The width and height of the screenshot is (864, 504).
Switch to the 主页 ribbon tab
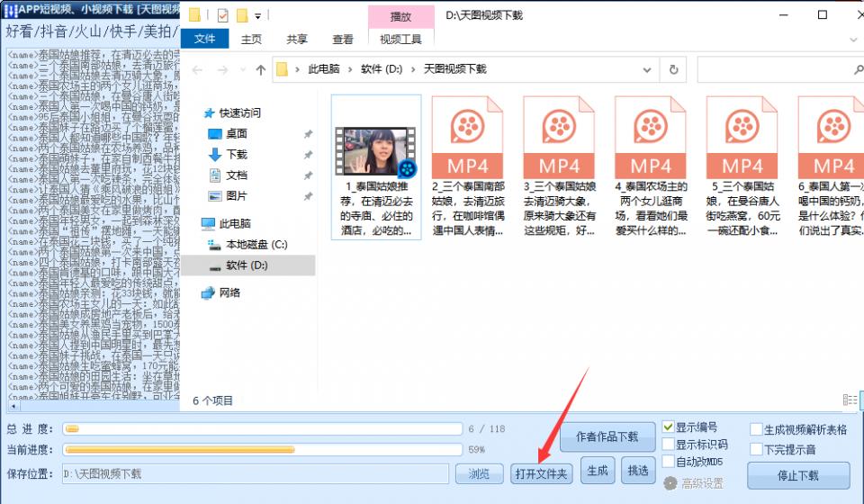pyautogui.click(x=251, y=39)
